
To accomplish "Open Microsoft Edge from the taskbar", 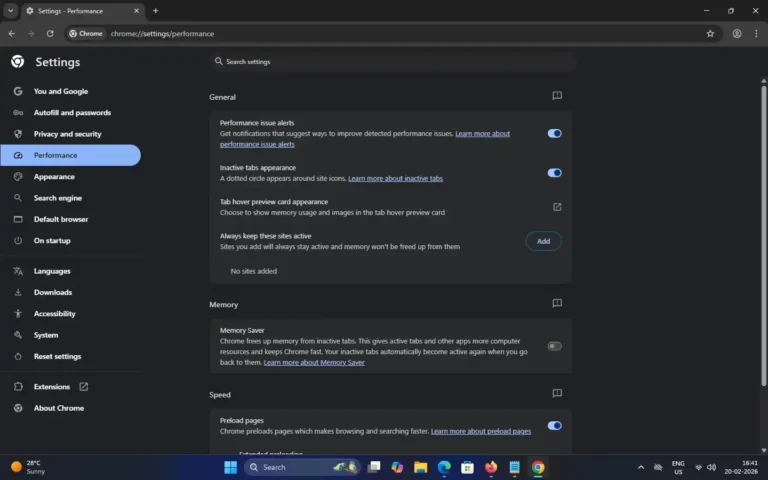I will click(x=444, y=467).
